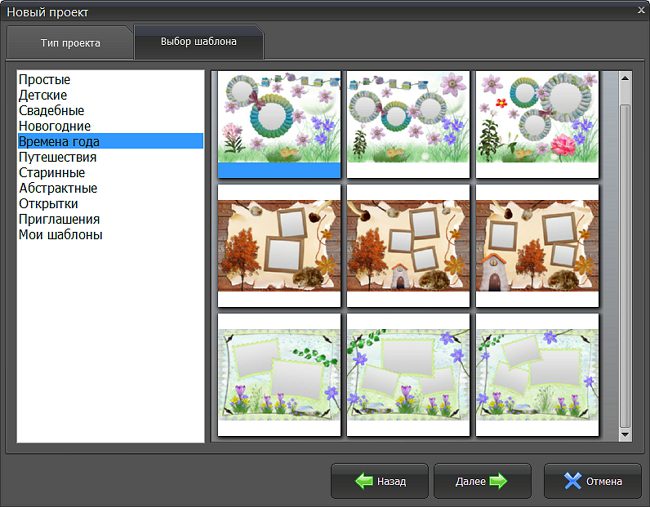Select autumn template with two square frames
This screenshot has height=507, width=650.
tap(279, 246)
